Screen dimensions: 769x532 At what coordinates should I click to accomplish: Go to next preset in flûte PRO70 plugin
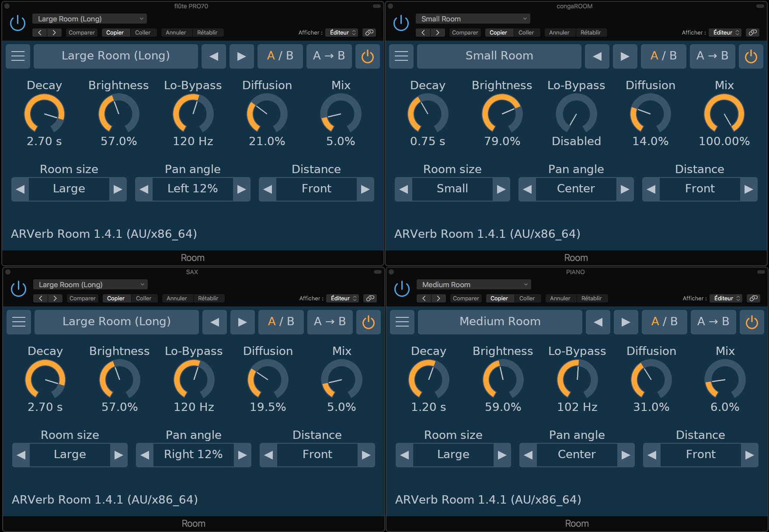(241, 56)
